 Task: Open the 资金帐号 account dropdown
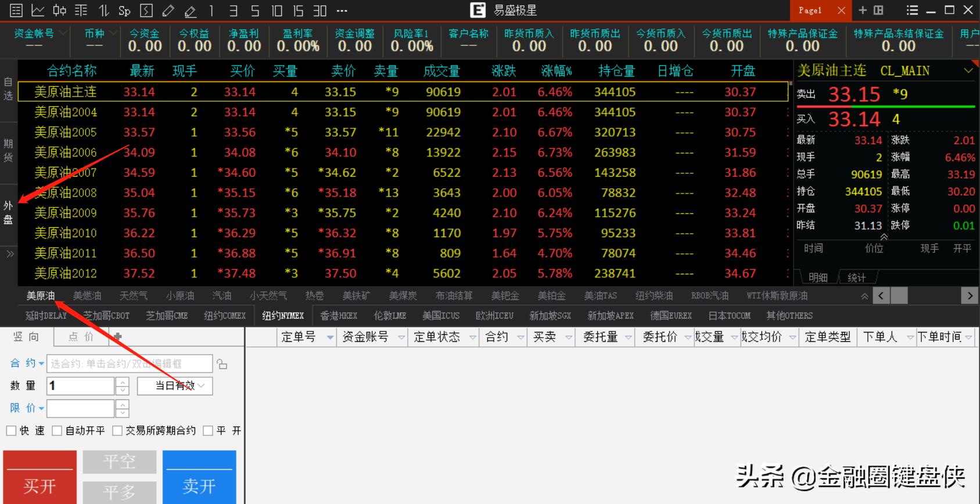63,33
